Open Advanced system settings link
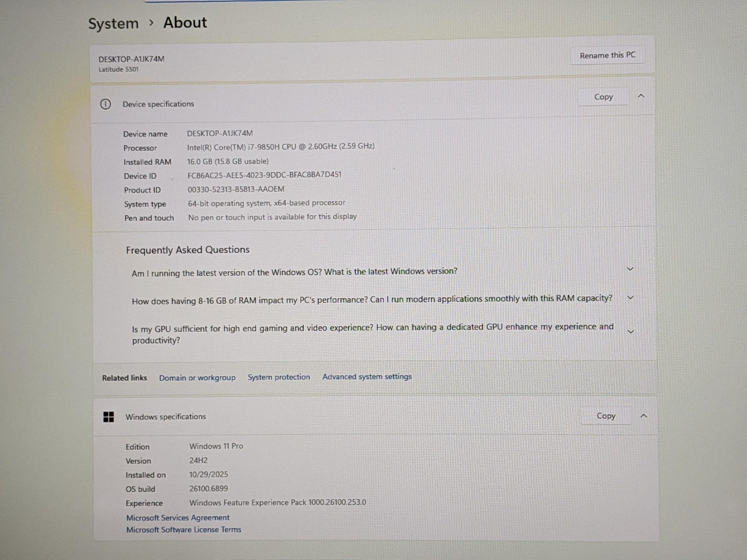 click(x=367, y=377)
